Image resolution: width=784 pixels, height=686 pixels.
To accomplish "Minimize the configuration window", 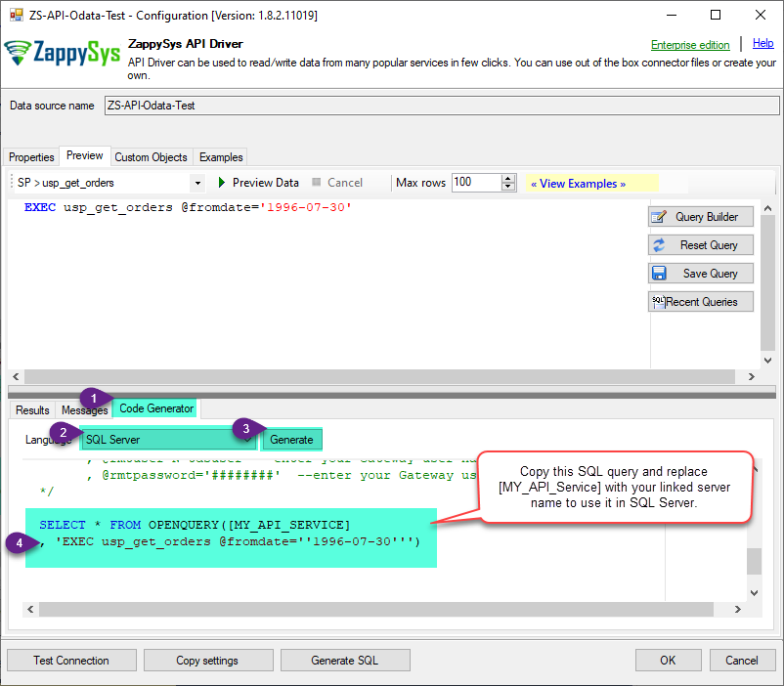I will pos(672,15).
